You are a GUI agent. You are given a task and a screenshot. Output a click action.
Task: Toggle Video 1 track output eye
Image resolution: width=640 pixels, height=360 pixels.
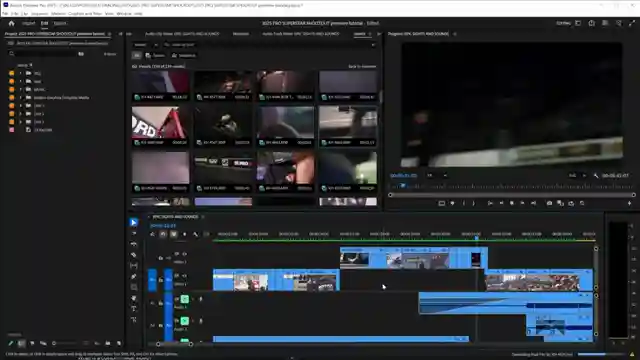[184, 276]
